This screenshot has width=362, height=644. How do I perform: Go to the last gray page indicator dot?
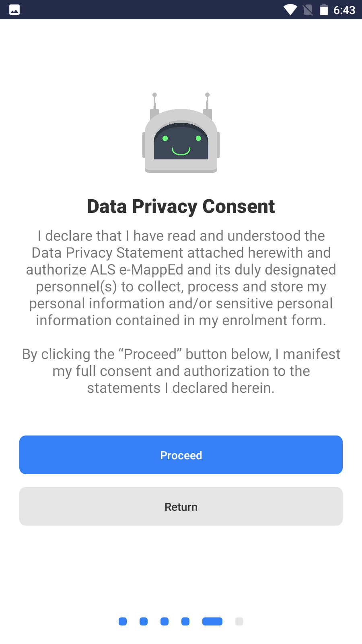[x=239, y=621]
